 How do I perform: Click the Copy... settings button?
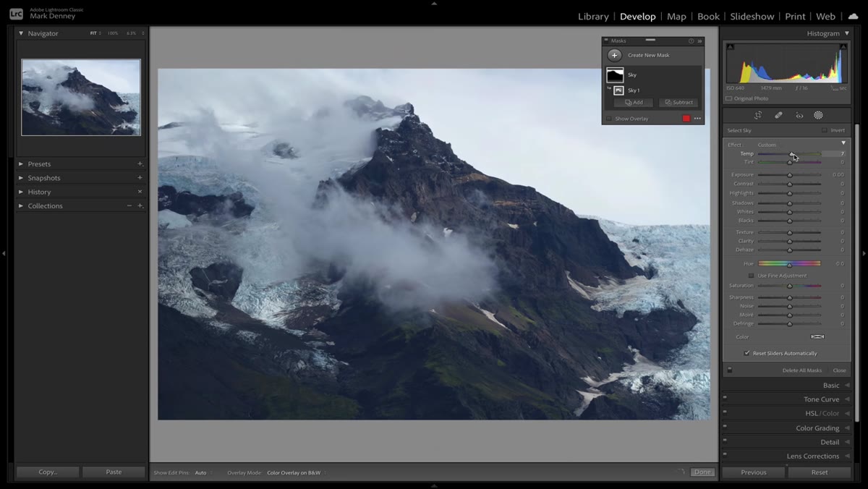click(48, 472)
